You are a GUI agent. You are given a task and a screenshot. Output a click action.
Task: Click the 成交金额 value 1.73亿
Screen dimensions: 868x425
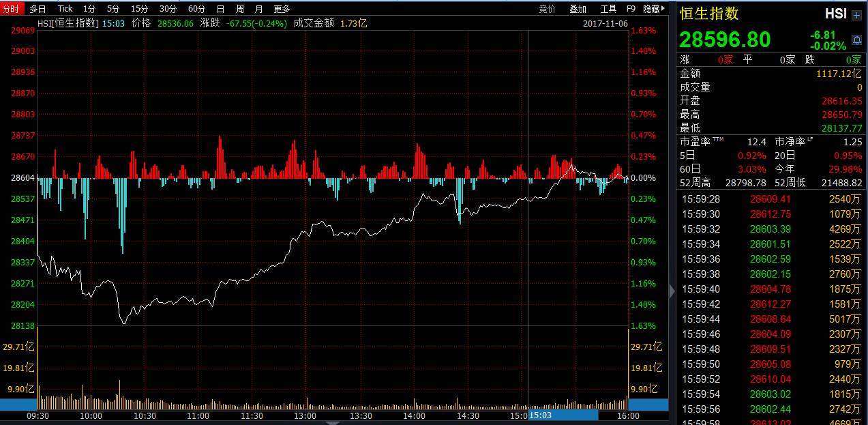pyautogui.click(x=354, y=23)
